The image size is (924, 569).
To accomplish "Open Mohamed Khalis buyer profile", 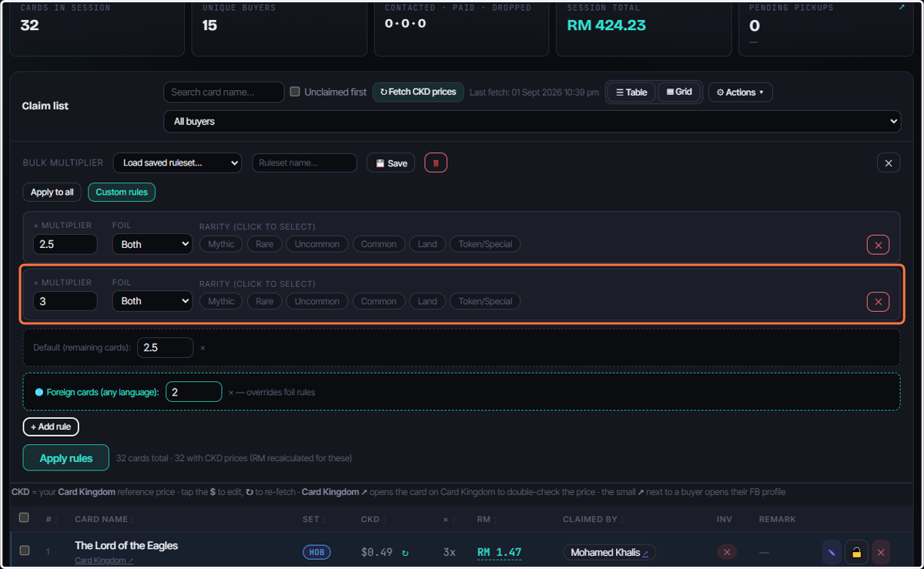I will (x=609, y=552).
